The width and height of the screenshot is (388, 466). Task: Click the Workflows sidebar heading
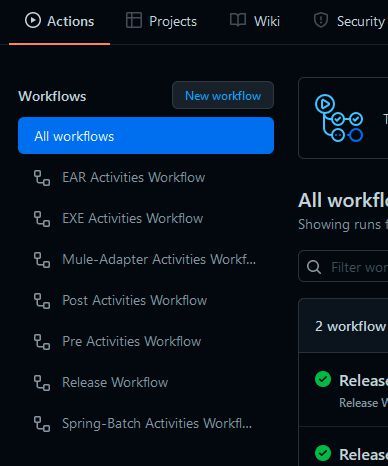click(x=52, y=96)
